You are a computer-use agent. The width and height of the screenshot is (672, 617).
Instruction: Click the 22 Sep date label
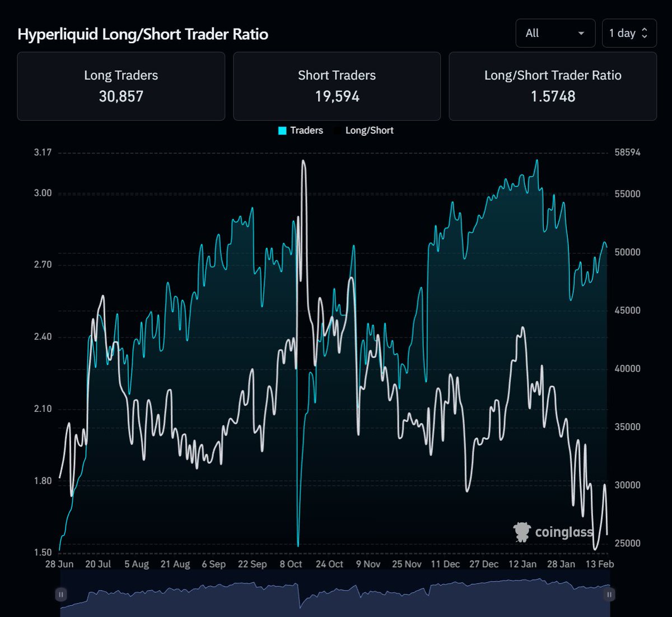click(253, 564)
